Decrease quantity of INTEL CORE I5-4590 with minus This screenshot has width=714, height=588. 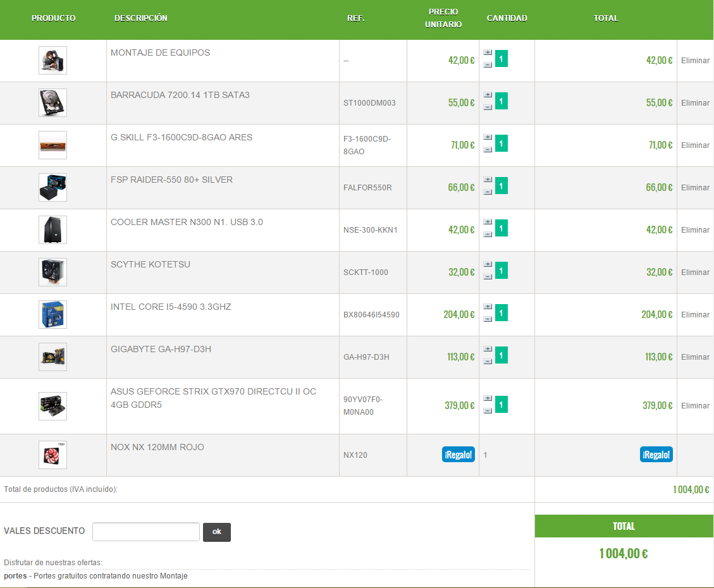coord(488,319)
